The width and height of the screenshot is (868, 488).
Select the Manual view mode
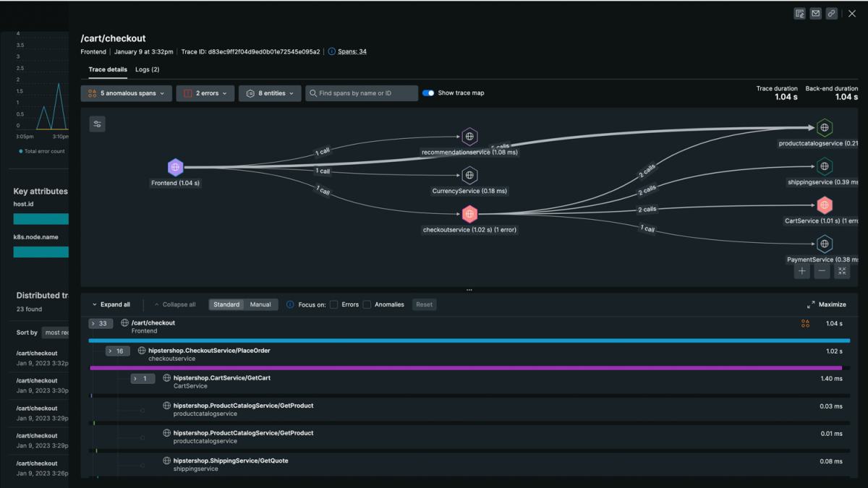tap(260, 304)
